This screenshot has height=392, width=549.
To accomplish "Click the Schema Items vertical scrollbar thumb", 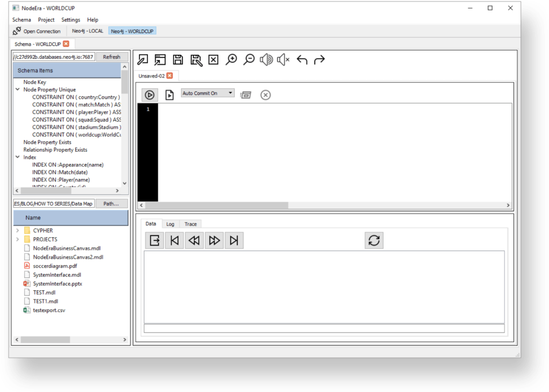I will (x=124, y=82).
